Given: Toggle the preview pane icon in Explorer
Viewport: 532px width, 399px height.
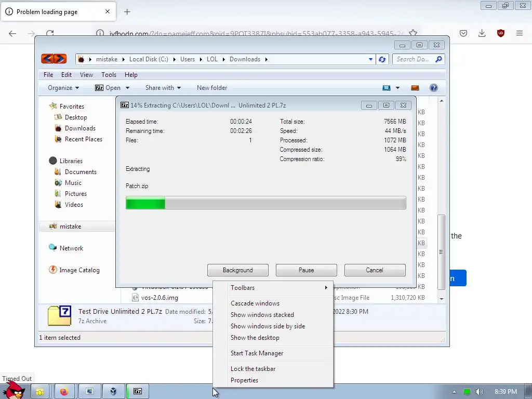Looking at the screenshot, I should click(x=415, y=88).
